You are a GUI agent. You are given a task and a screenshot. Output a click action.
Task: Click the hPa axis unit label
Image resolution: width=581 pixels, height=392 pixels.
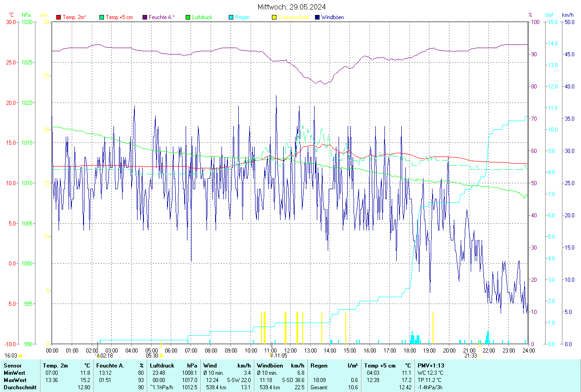click(x=27, y=15)
